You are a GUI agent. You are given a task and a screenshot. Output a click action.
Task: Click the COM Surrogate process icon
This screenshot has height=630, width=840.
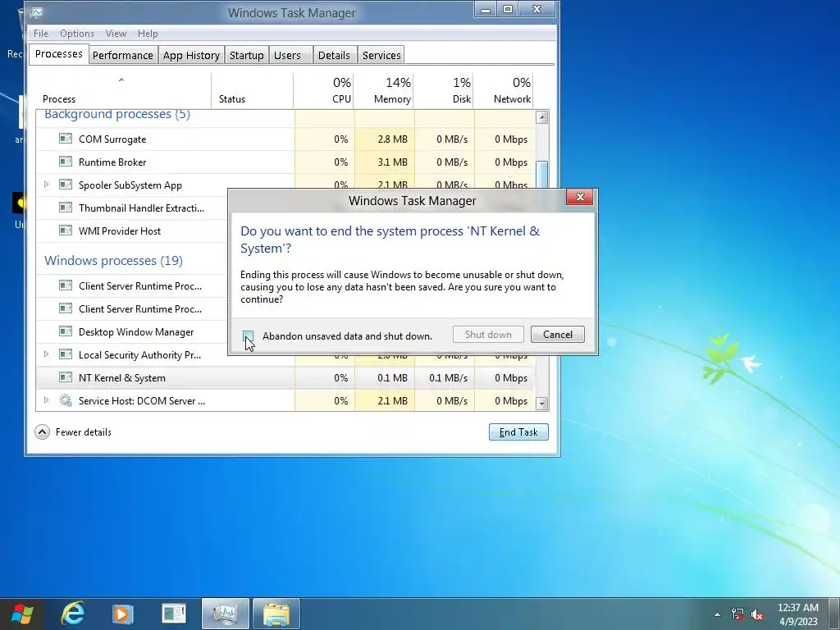[66, 139]
